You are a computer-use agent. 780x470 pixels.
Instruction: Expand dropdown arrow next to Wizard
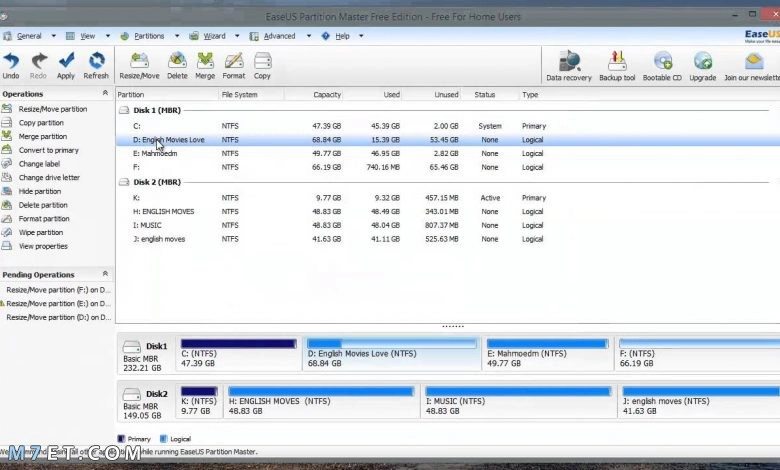click(237, 36)
